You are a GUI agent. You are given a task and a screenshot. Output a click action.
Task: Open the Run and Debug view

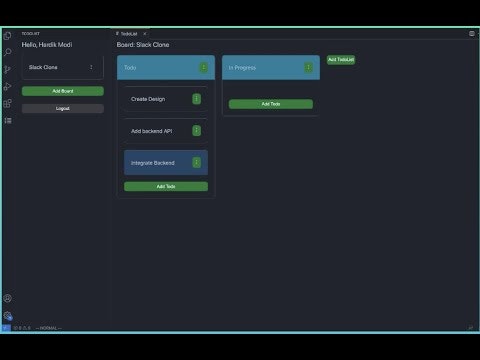pyautogui.click(x=7, y=86)
